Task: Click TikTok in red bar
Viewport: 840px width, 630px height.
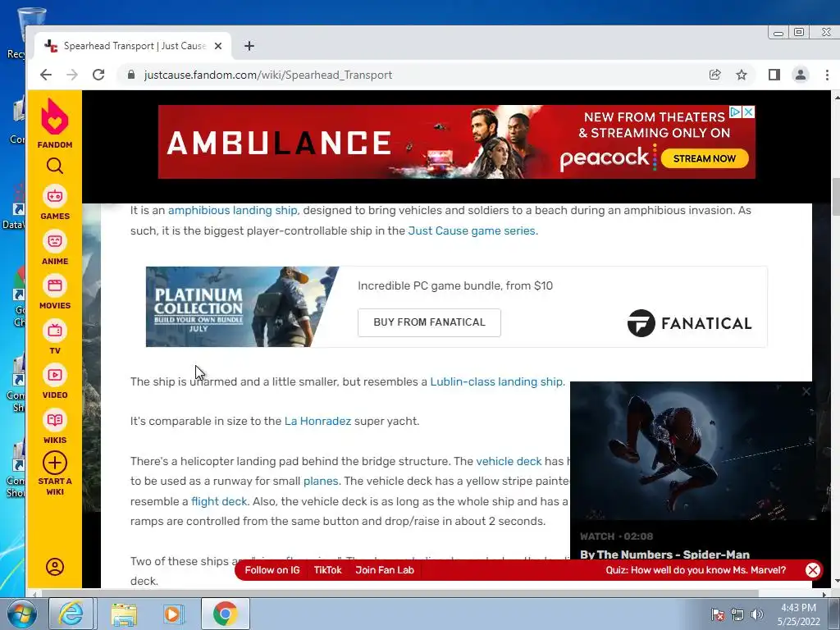Action: (x=327, y=570)
